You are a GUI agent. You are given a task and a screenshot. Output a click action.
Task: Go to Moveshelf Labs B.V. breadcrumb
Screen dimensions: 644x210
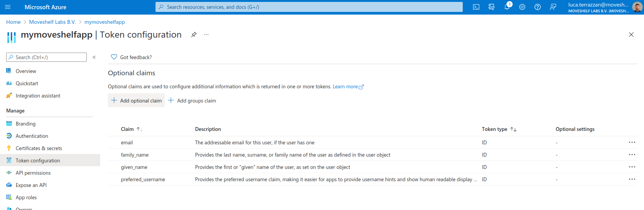53,22
